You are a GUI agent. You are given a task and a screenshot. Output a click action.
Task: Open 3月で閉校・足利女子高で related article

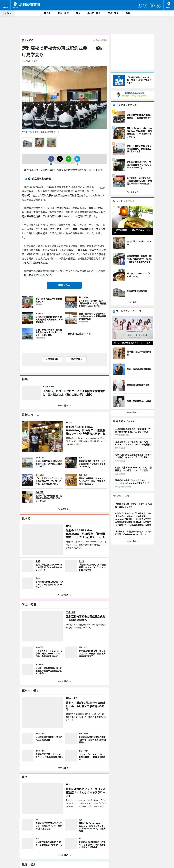(x=86, y=302)
